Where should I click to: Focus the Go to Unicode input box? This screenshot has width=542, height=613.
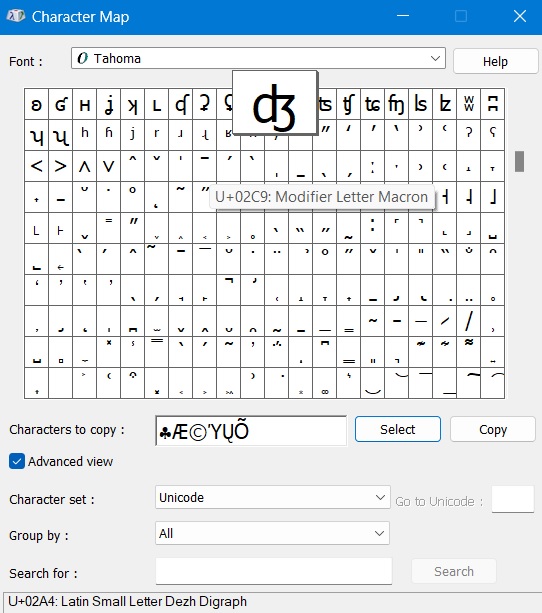513,499
